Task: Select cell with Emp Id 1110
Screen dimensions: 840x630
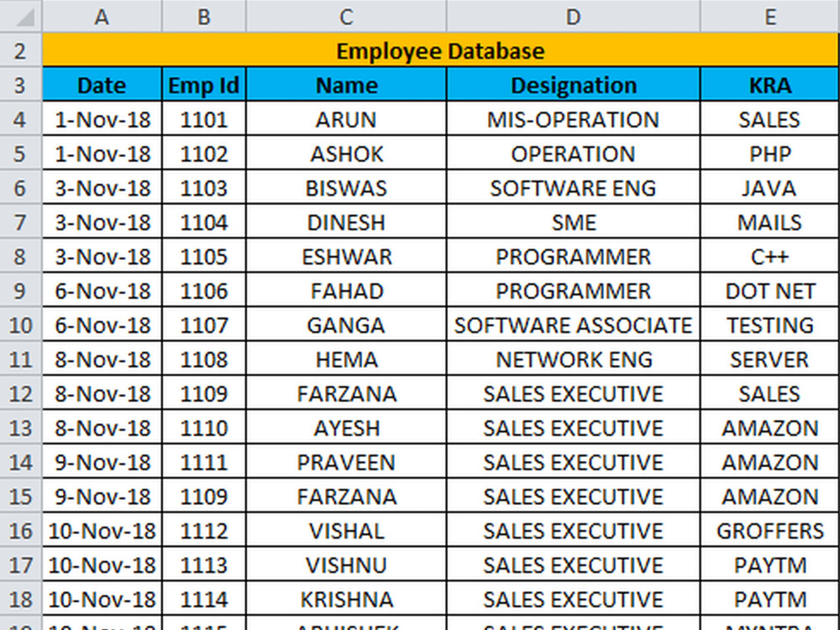Action: 204,428
